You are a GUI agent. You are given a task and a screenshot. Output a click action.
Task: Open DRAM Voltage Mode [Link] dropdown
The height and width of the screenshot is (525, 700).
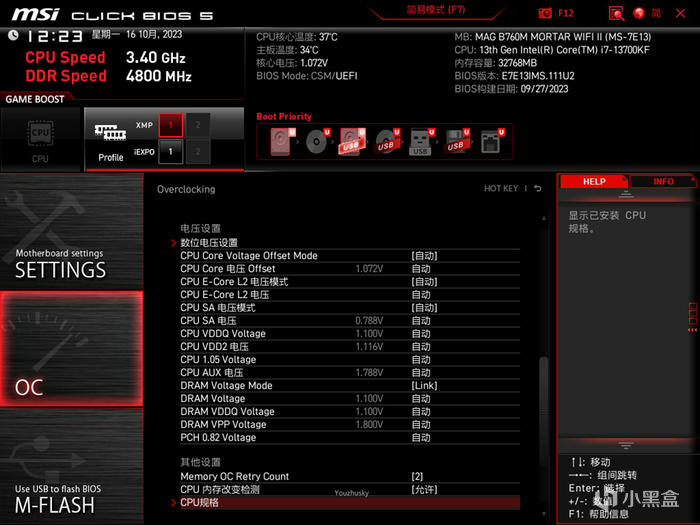(424, 385)
